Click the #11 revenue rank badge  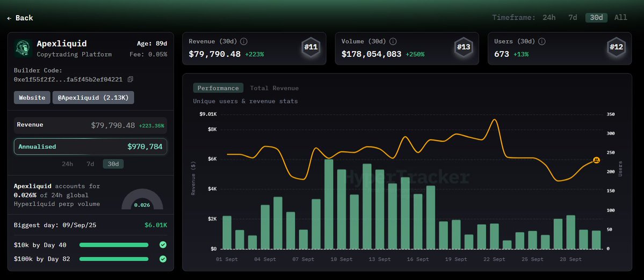311,48
